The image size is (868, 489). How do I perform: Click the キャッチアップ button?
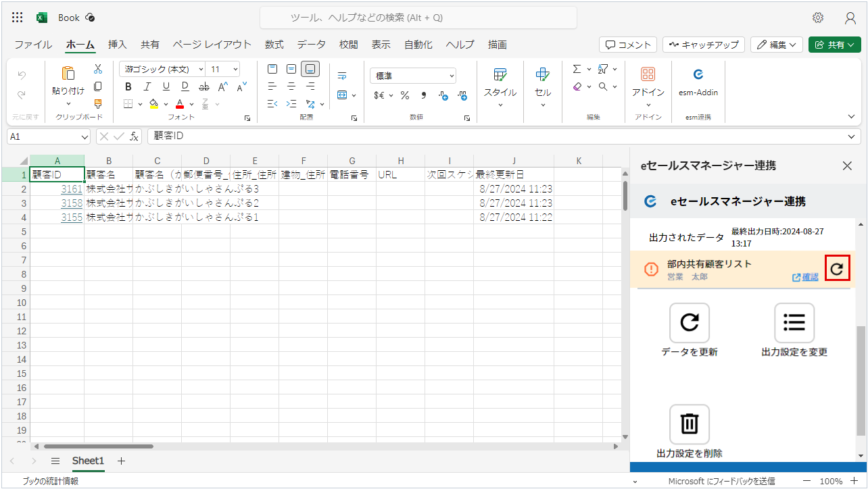pyautogui.click(x=704, y=45)
